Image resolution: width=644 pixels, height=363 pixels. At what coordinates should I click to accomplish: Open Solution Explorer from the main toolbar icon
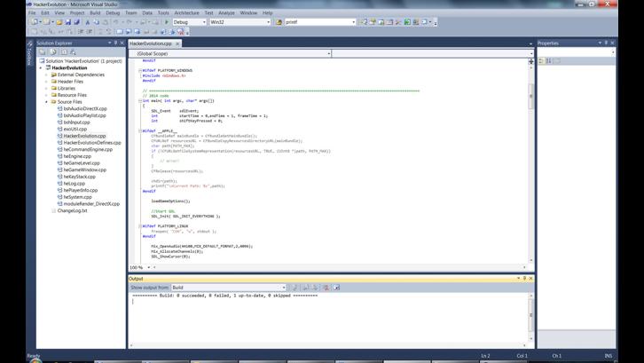(x=364, y=22)
